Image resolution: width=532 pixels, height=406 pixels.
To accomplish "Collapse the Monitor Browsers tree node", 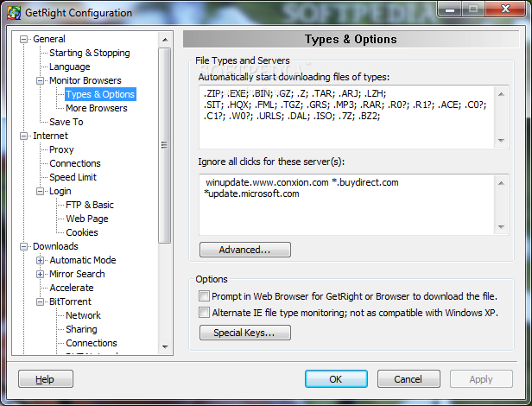I will [x=40, y=81].
